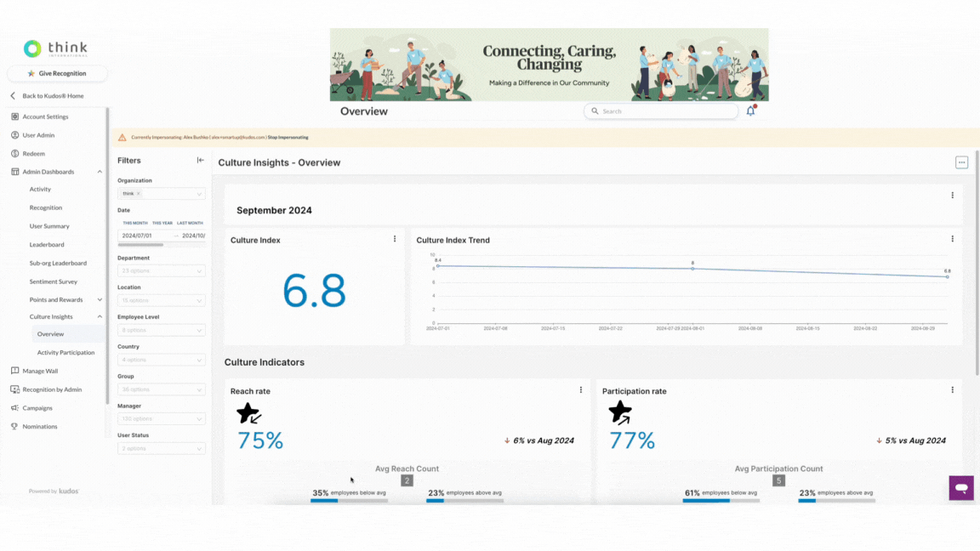Open the Nominations page
This screenshot has width=980, height=551.
tap(39, 427)
